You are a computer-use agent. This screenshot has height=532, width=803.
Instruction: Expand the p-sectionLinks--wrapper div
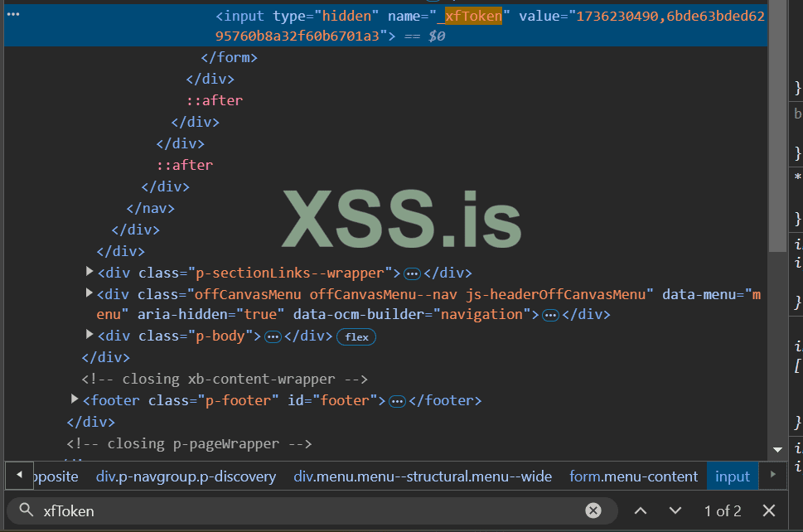pyautogui.click(x=89, y=271)
